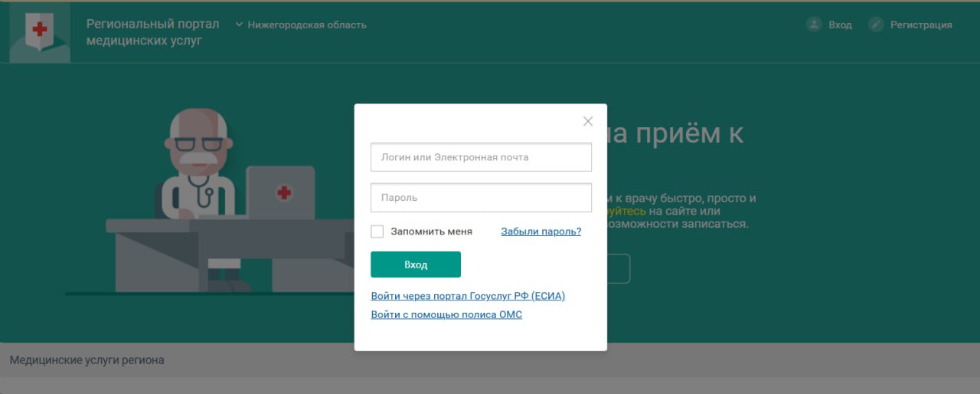Click the laptop illustration with red cross

pyautogui.click(x=280, y=192)
